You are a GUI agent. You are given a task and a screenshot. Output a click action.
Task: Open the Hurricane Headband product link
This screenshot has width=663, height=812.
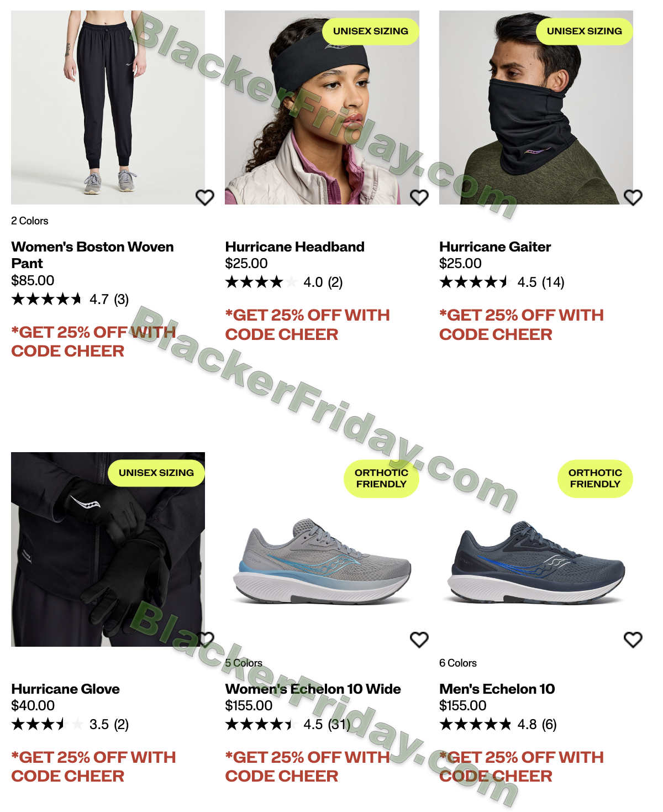[295, 247]
